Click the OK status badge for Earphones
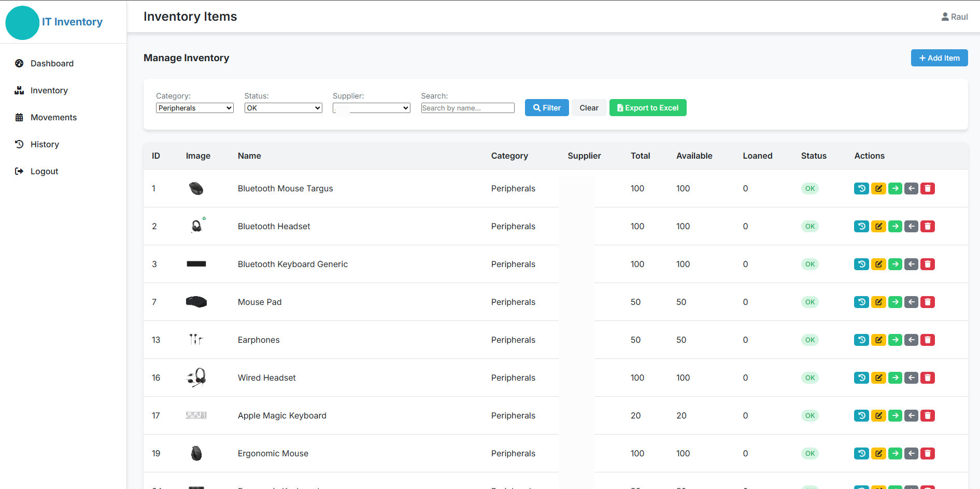Screen dimensions: 980x489 [810, 340]
